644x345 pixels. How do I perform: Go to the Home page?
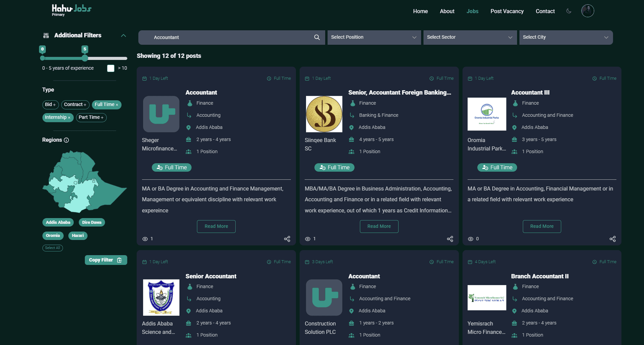(x=420, y=11)
